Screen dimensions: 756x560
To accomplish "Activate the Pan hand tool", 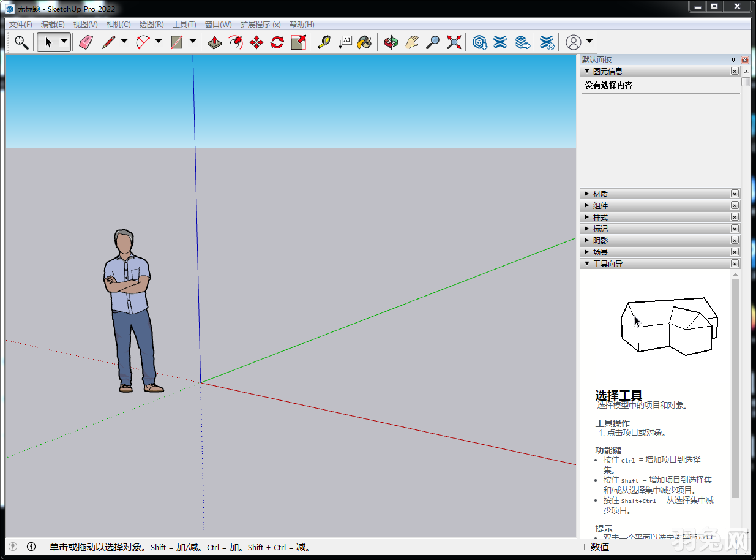I will [x=411, y=42].
